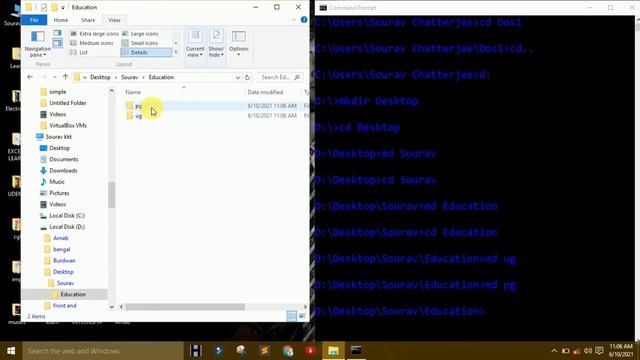Switch to details view status bar icon
Viewport: 640px width, 360px height.
click(292, 316)
